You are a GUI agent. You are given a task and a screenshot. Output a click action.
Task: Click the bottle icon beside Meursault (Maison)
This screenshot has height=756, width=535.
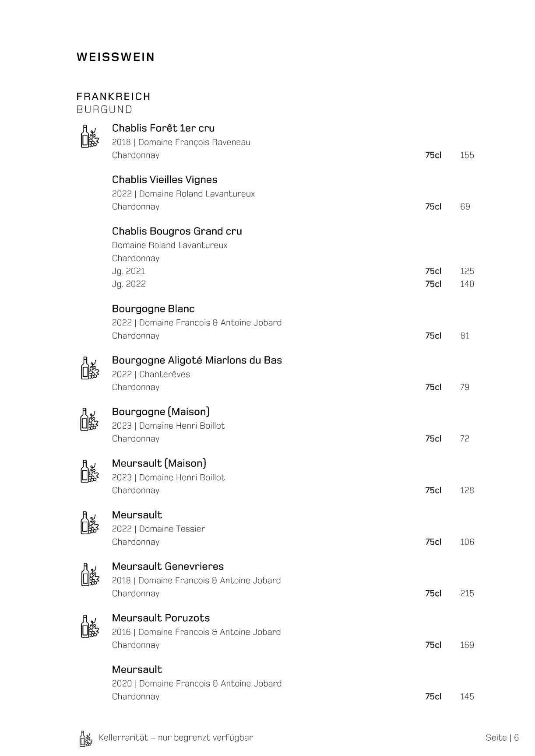(x=90, y=471)
